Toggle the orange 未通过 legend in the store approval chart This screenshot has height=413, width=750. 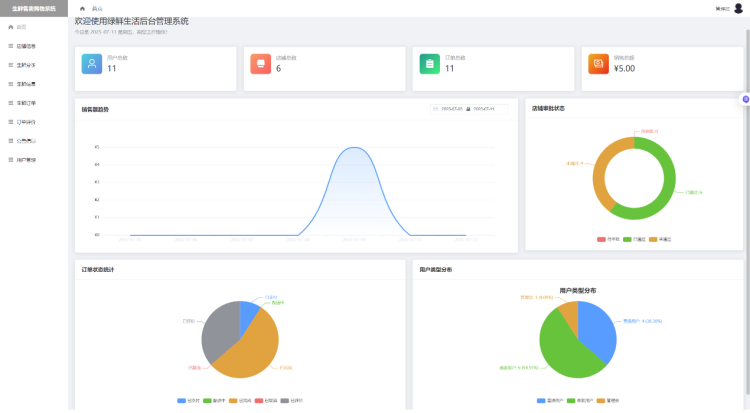[x=661, y=240]
